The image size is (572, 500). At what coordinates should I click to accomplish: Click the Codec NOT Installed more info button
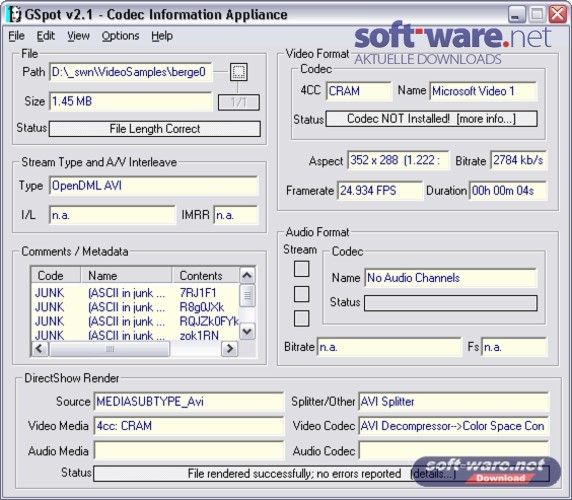click(431, 119)
